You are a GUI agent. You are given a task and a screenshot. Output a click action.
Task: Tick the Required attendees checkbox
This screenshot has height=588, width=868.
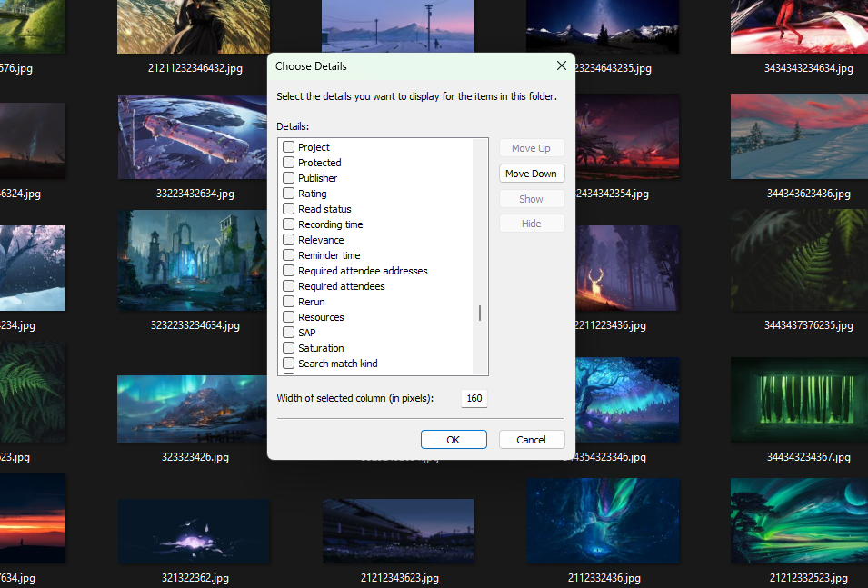point(288,286)
